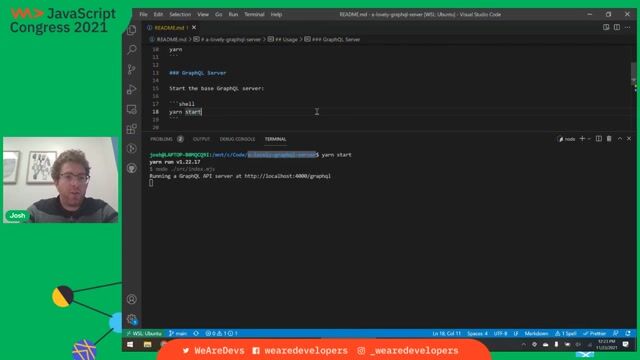
Task: Create a new terminal with the plus icon
Action: tap(582, 139)
